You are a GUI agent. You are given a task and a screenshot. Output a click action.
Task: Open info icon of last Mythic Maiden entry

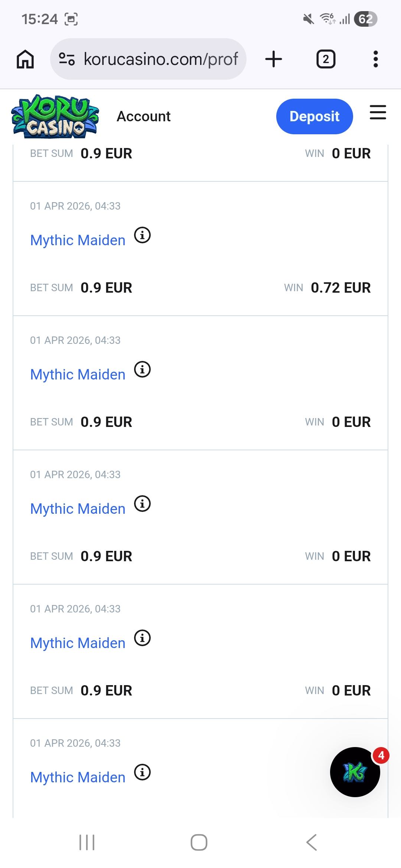point(142,772)
